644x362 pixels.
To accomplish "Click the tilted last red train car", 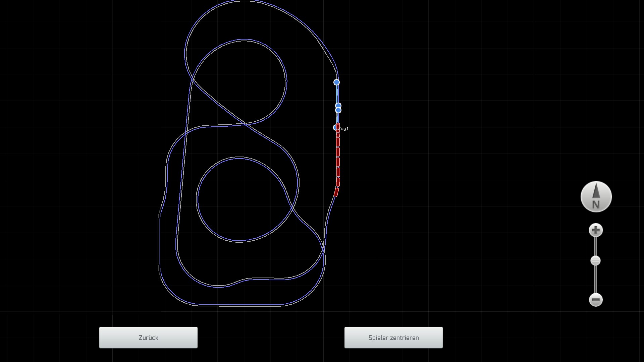I will (336, 192).
